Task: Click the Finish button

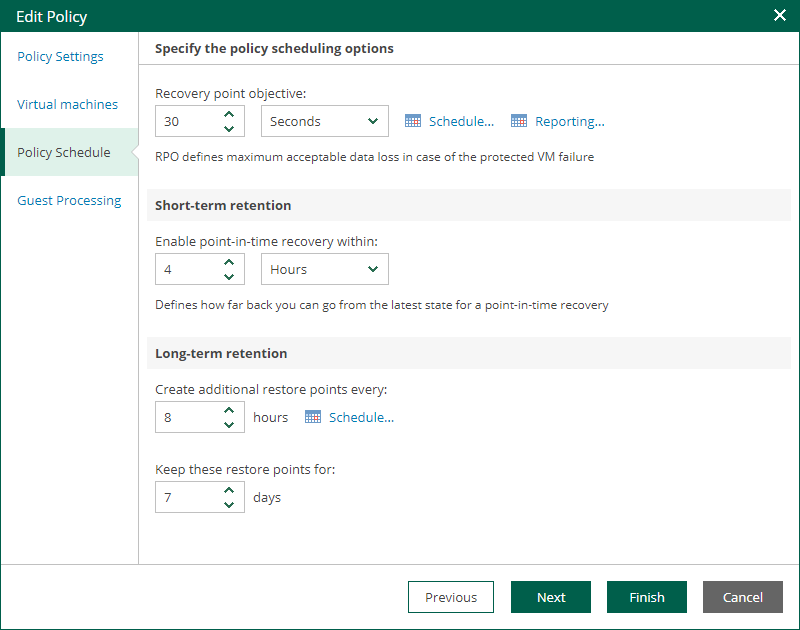Action: point(646,597)
